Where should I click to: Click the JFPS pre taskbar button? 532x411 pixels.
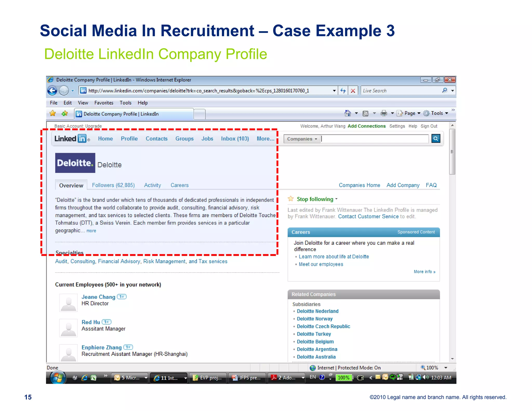(x=247, y=378)
